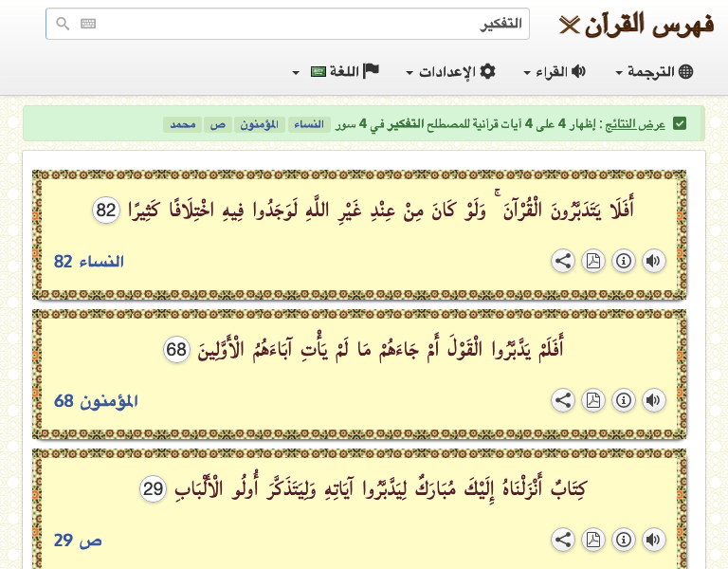Share Al-Mu'minun verse 68

click(563, 401)
